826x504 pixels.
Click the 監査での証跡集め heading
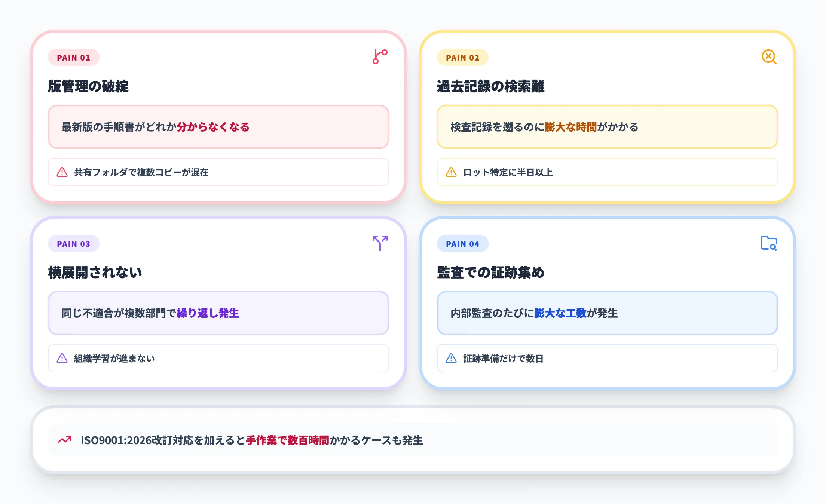click(491, 272)
